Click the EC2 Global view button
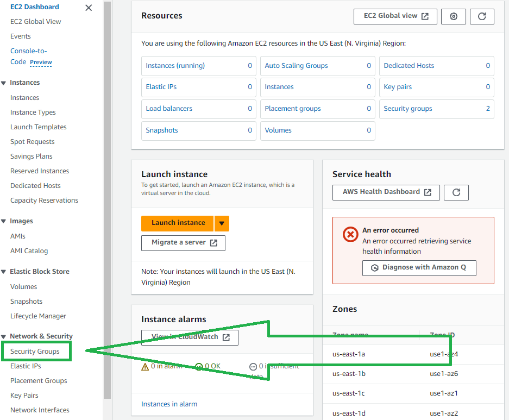This screenshot has height=420, width=509. click(395, 16)
